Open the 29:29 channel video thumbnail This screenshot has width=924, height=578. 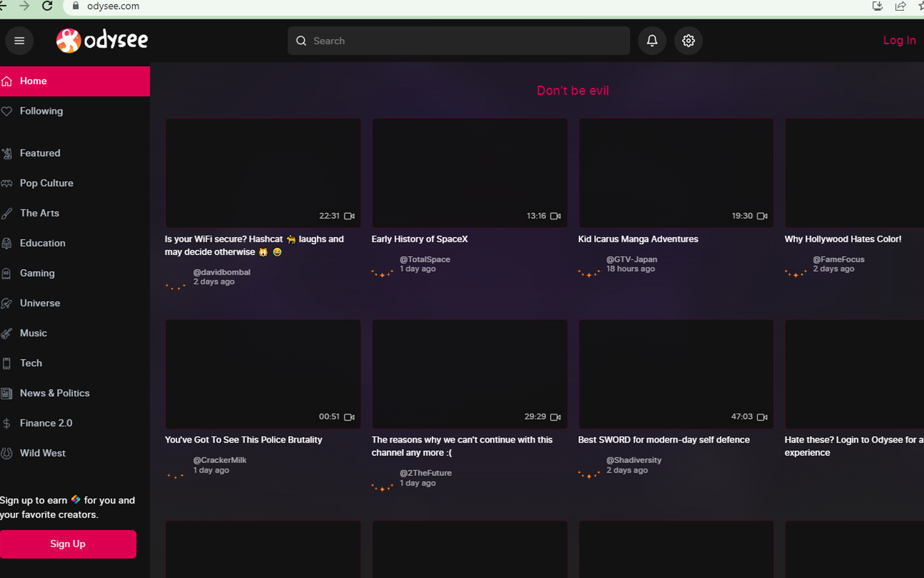(470, 374)
